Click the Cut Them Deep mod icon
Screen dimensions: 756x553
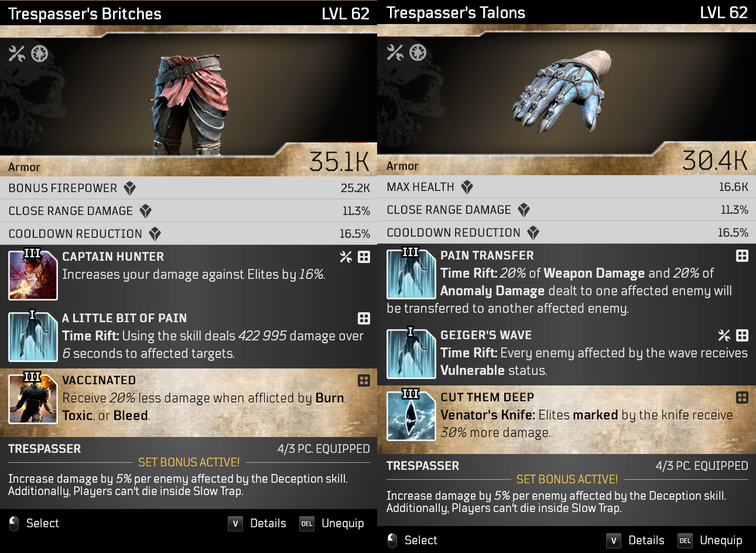(411, 415)
